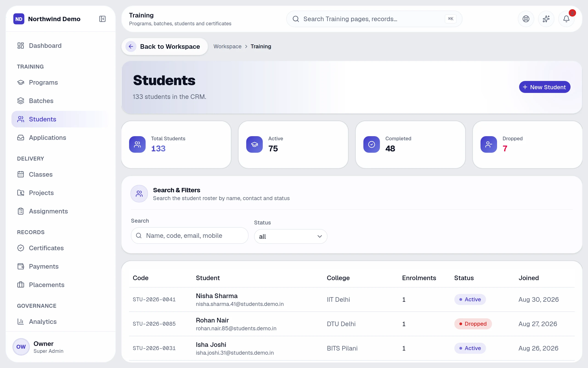Click Back to Workspace button

coord(164,46)
